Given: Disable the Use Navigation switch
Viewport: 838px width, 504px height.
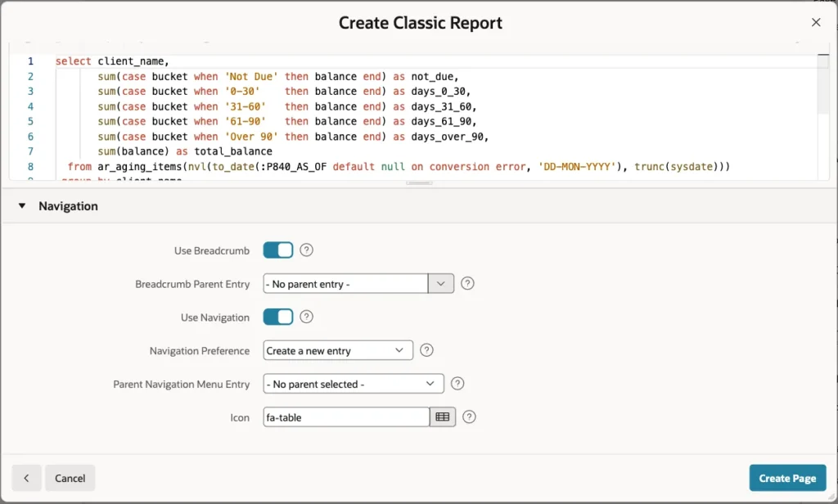Looking at the screenshot, I should pos(278,317).
